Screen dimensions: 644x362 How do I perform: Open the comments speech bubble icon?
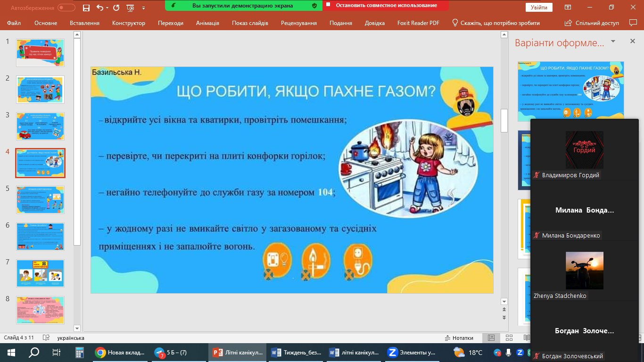click(633, 23)
